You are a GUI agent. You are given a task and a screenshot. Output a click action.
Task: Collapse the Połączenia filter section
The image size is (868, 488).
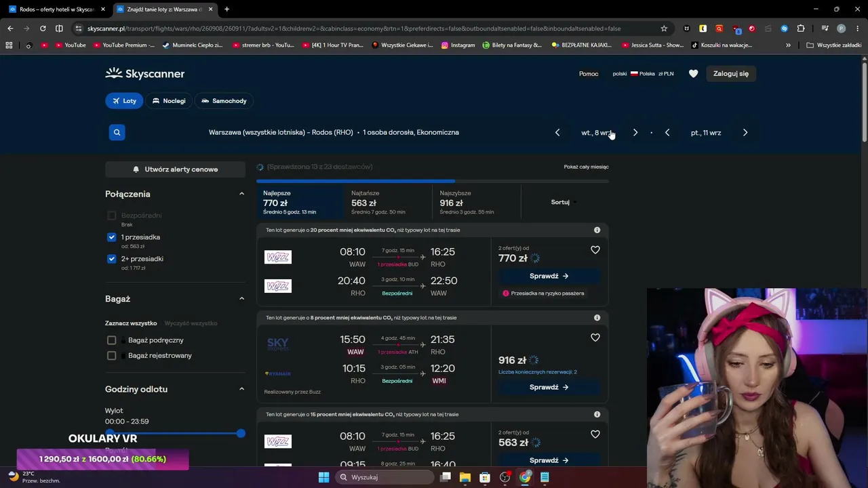(x=241, y=194)
